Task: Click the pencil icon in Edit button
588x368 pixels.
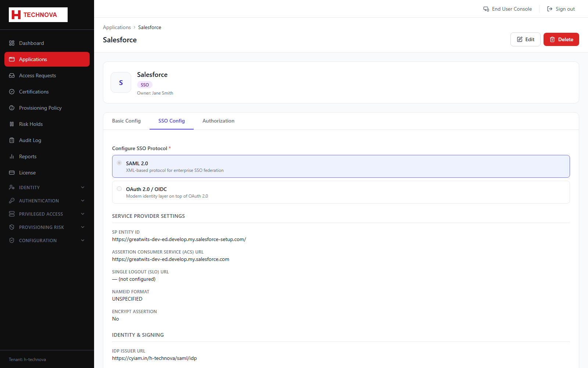Action: pos(520,39)
